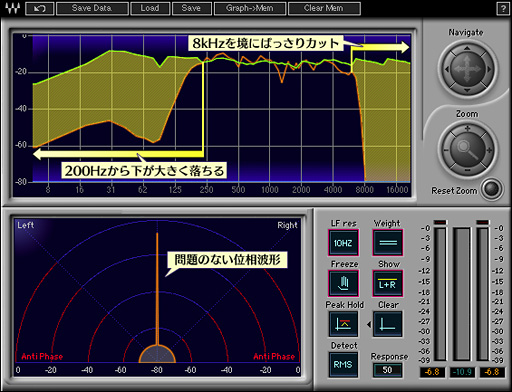This screenshot has width=512, height=392.
Task: Click the Waves logo icon
Action: [13, 8]
